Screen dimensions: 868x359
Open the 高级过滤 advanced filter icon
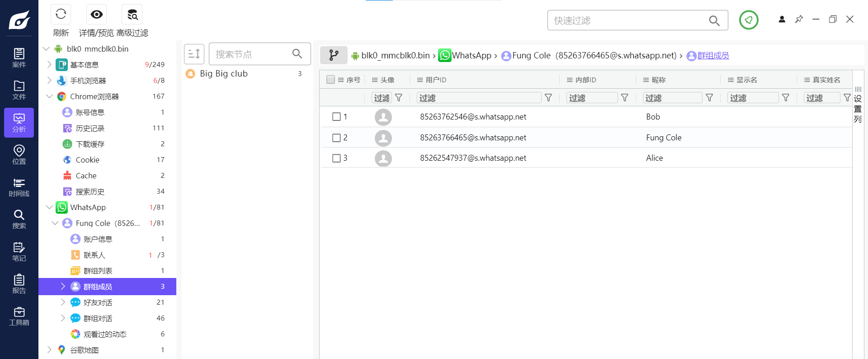point(132,14)
